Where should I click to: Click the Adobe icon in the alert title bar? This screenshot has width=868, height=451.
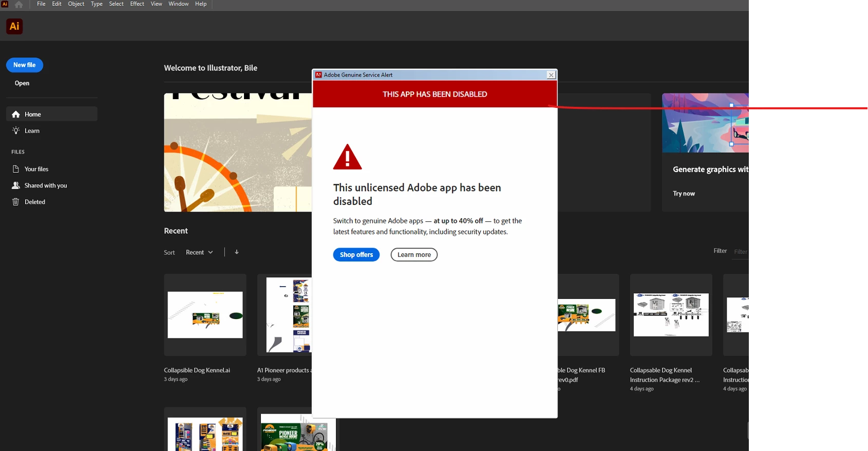coord(318,75)
